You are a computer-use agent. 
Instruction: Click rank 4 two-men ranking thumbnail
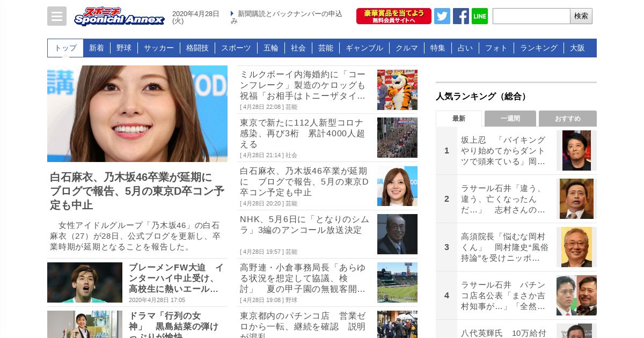(x=576, y=296)
